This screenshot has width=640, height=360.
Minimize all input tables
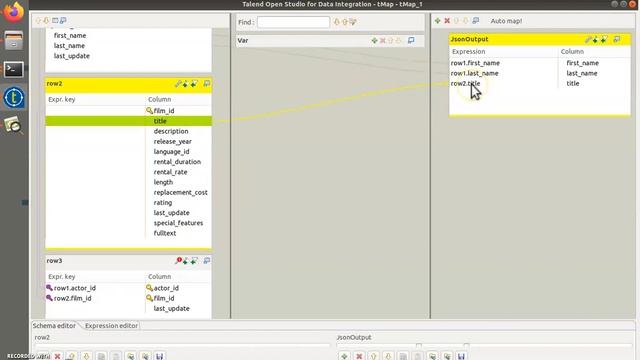[63, 20]
